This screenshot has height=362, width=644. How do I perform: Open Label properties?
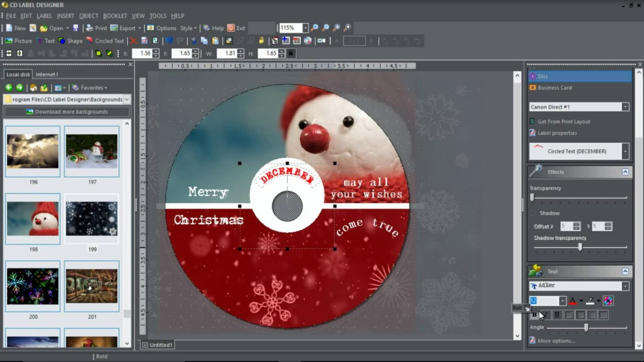557,133
